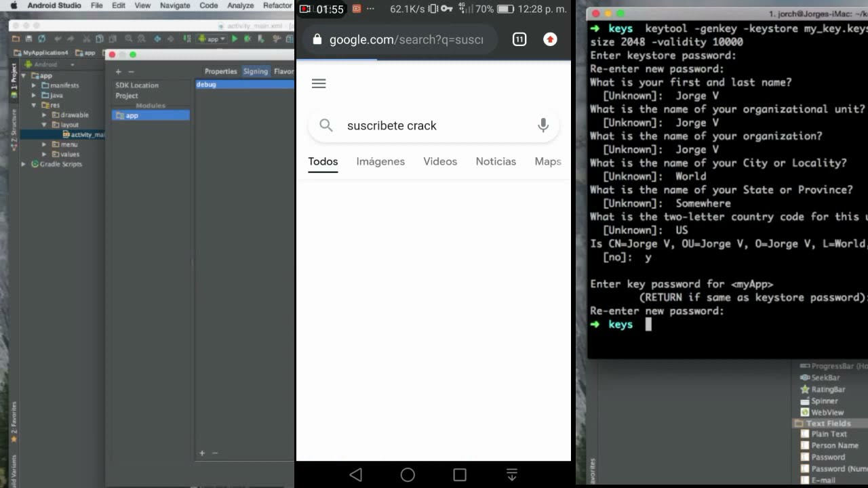Open the File menu
Viewport: 868px width, 488px height.
coord(97,5)
